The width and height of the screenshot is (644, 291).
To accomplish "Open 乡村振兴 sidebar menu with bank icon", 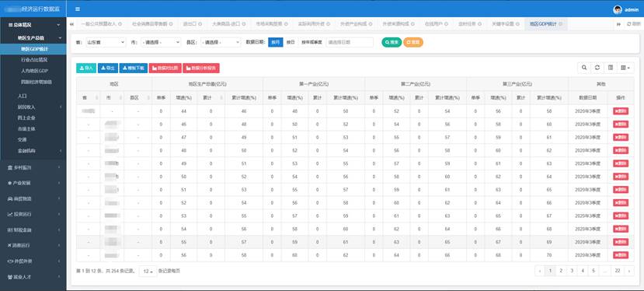I will coord(33,167).
